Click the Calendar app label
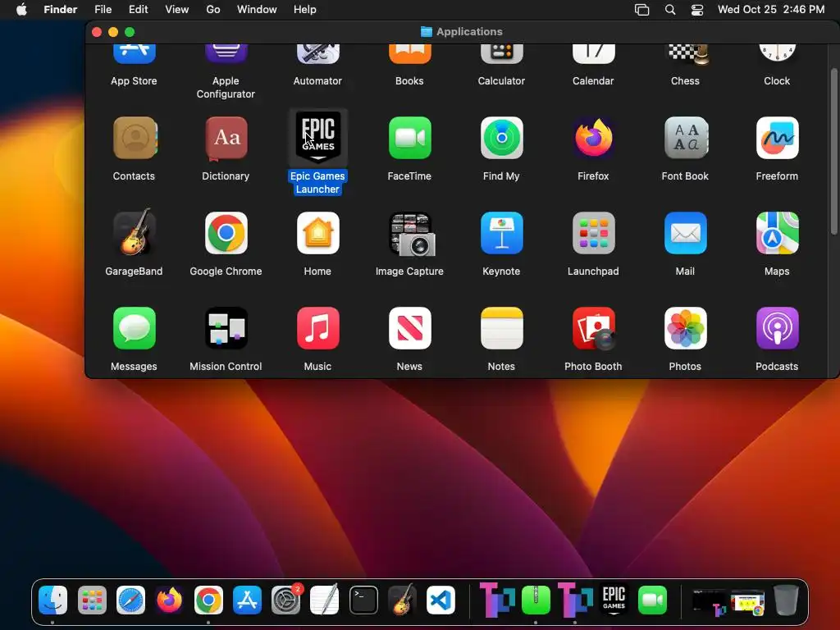840x630 pixels. click(x=593, y=81)
